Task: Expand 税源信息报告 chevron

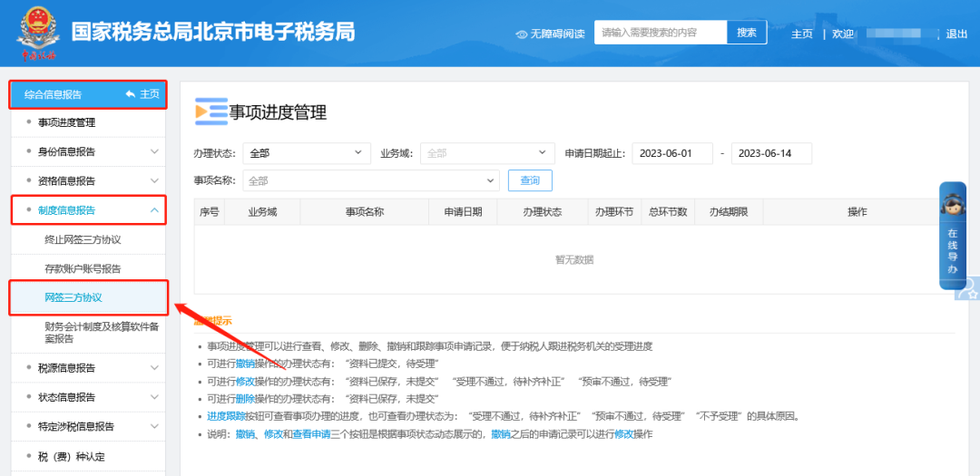Action: pos(154,368)
